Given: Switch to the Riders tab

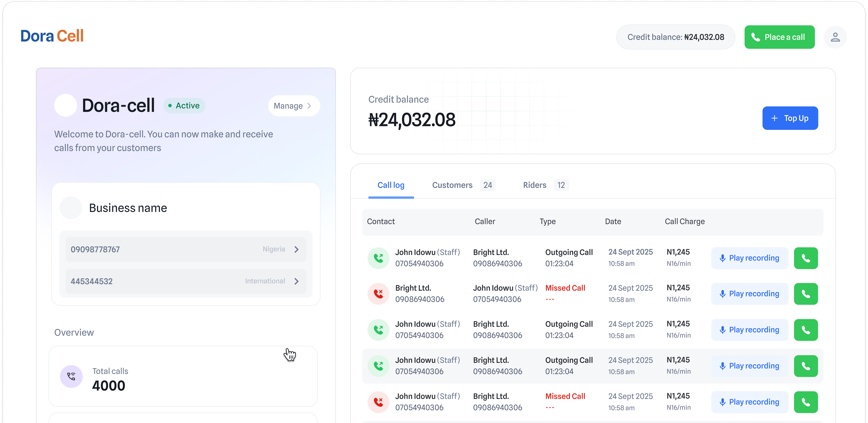Looking at the screenshot, I should 545,185.
